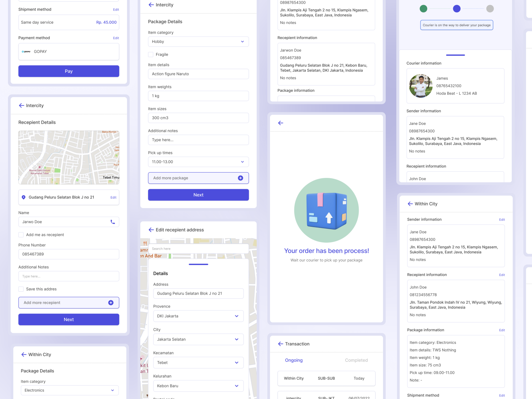532x399 pixels.
Task: Click the back arrow on Edit recepient address
Action: pyautogui.click(x=151, y=230)
